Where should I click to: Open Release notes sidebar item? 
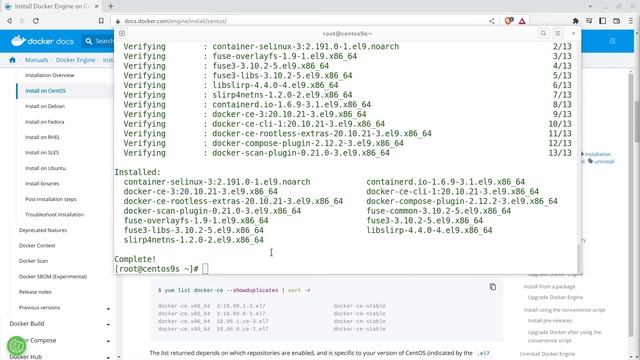(35, 292)
